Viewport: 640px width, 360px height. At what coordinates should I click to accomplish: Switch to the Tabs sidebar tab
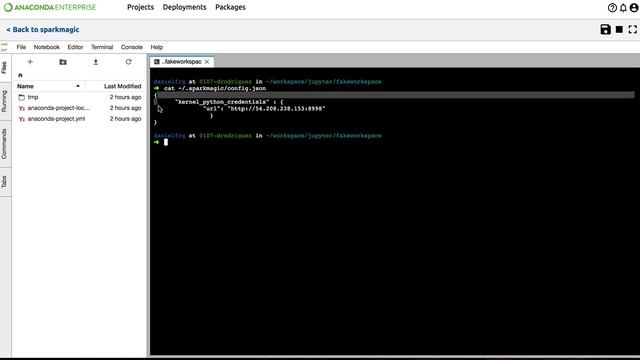pyautogui.click(x=4, y=182)
